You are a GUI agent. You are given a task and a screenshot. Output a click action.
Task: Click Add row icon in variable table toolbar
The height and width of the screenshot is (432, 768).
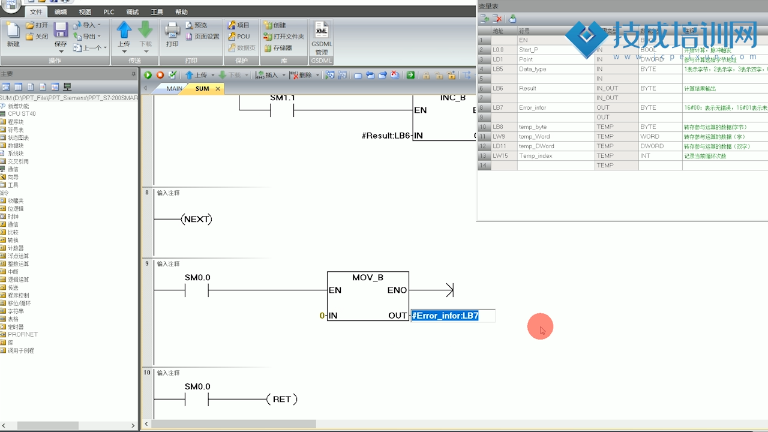click(x=484, y=19)
